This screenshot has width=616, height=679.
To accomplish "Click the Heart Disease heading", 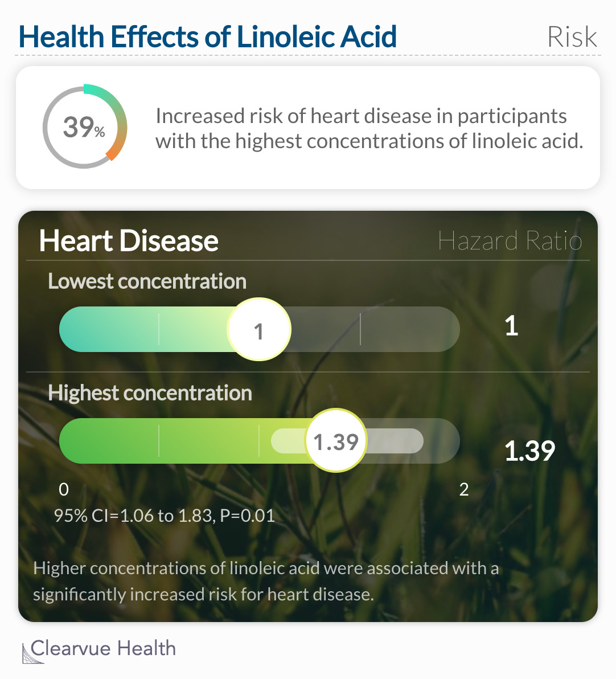I will tap(129, 241).
